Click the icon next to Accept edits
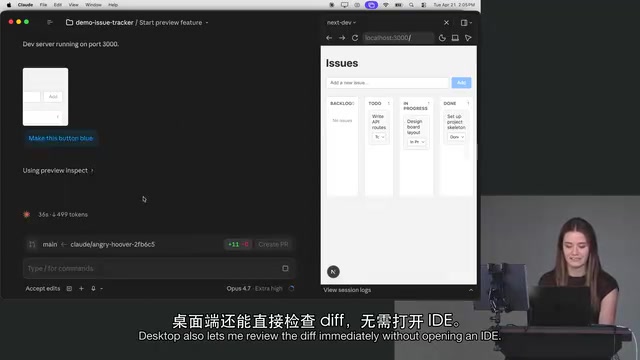640x360 pixels. pos(69,289)
